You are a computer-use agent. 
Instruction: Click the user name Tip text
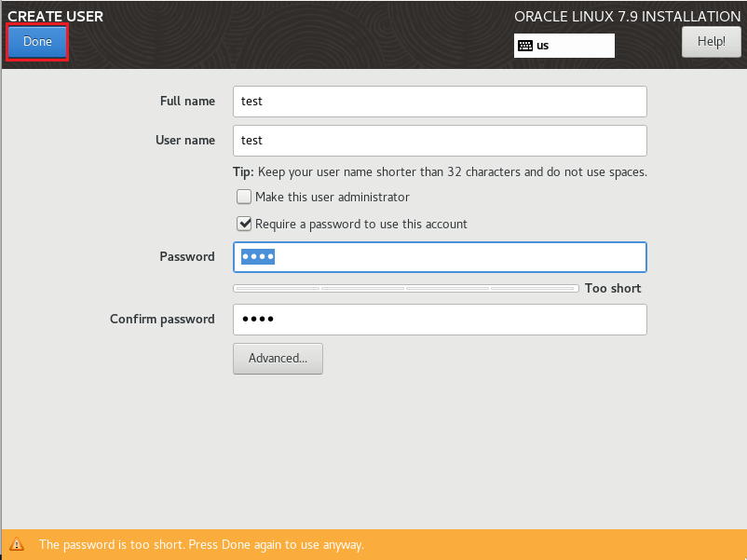(440, 172)
